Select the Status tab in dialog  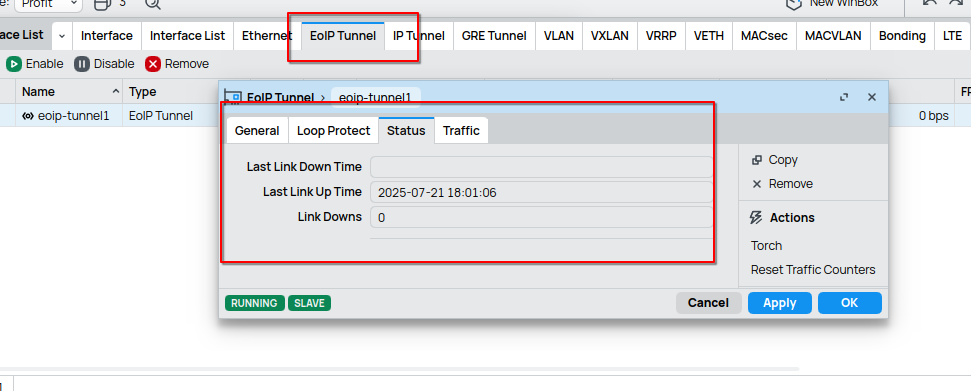click(x=406, y=131)
